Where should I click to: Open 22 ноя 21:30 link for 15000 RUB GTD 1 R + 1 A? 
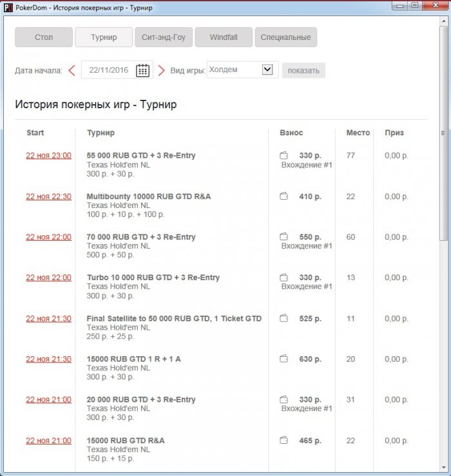point(48,359)
